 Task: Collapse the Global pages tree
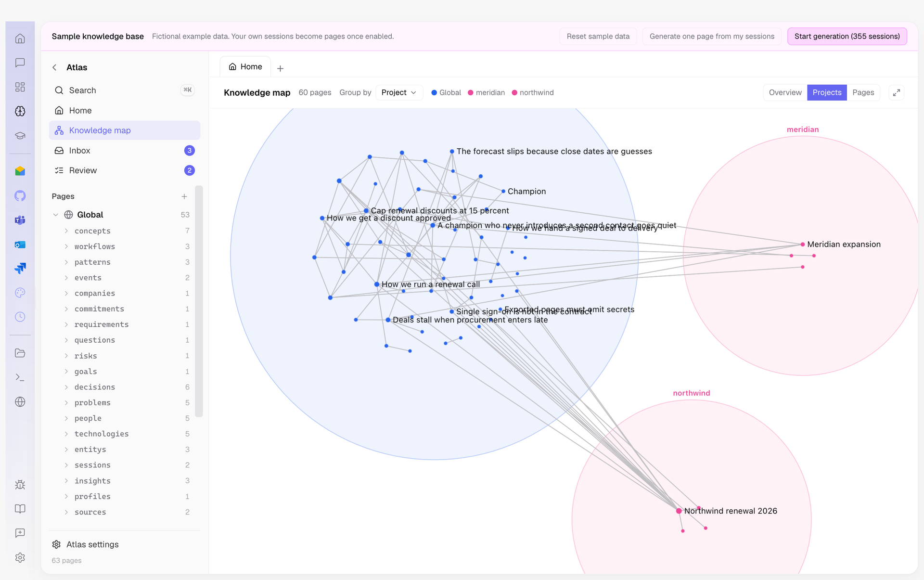tap(55, 215)
